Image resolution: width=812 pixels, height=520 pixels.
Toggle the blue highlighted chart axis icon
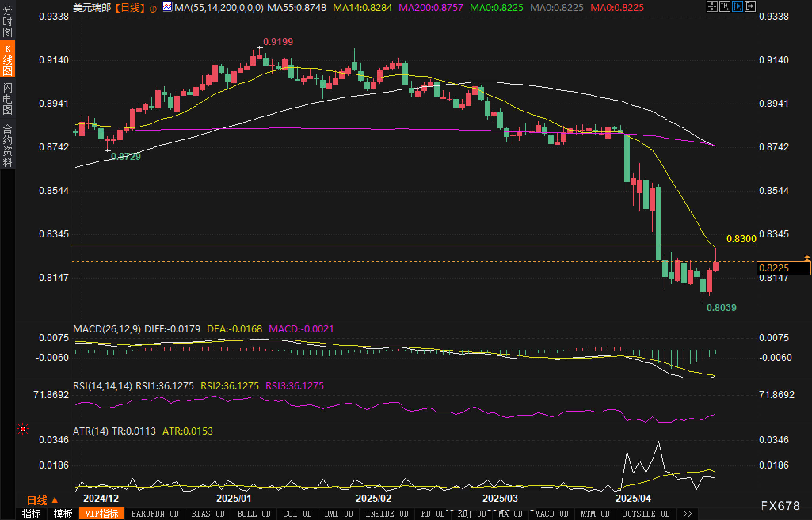737,6
